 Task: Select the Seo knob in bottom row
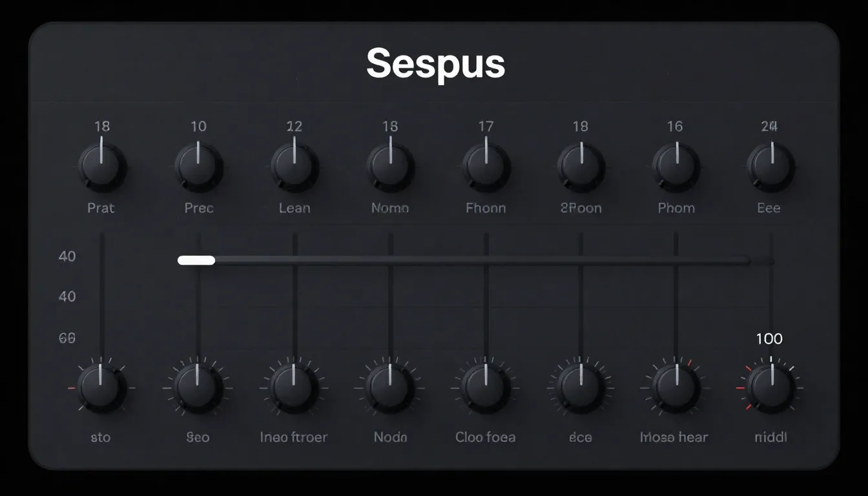click(198, 387)
